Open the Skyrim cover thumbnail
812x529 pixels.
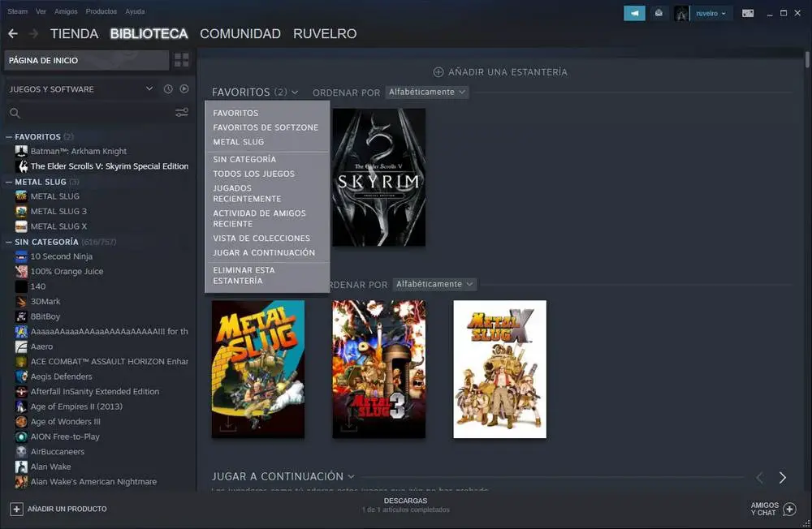click(379, 177)
